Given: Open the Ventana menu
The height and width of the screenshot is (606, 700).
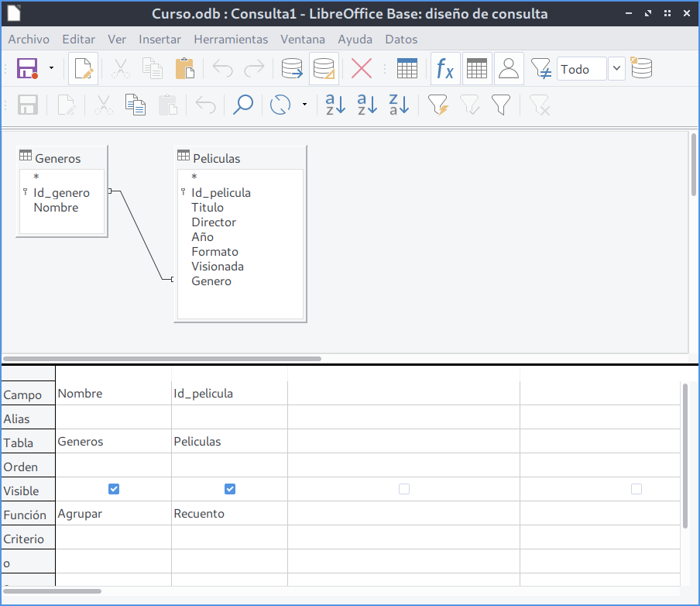Looking at the screenshot, I should click(303, 40).
